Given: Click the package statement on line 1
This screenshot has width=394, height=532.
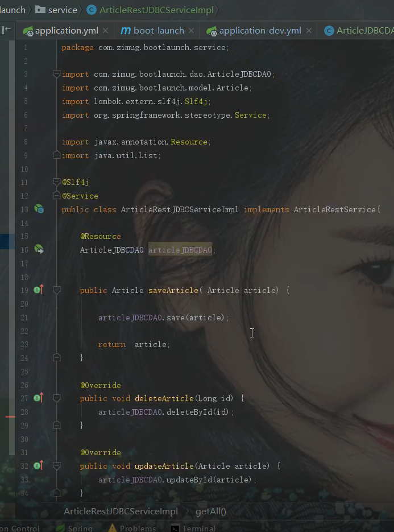Looking at the screenshot, I should (x=146, y=47).
